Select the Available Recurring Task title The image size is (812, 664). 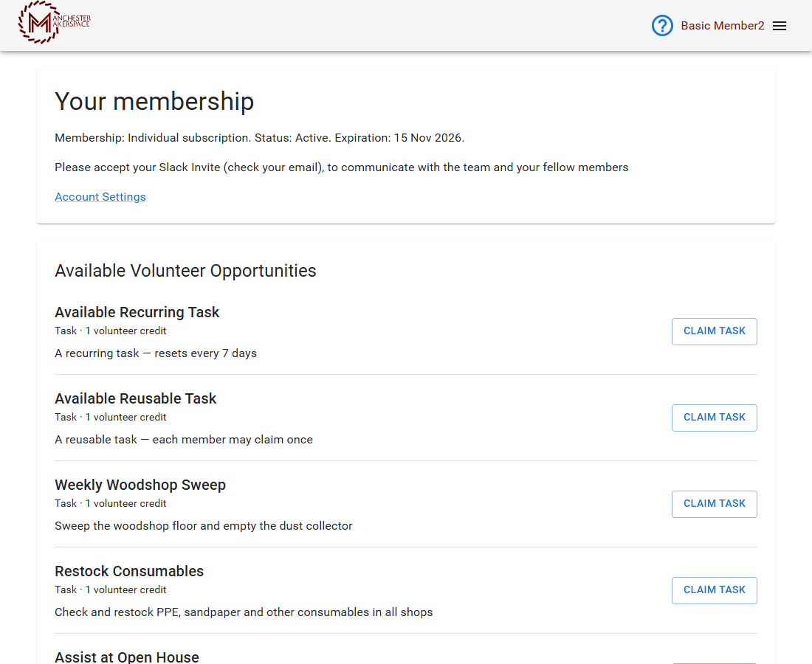pyautogui.click(x=137, y=312)
